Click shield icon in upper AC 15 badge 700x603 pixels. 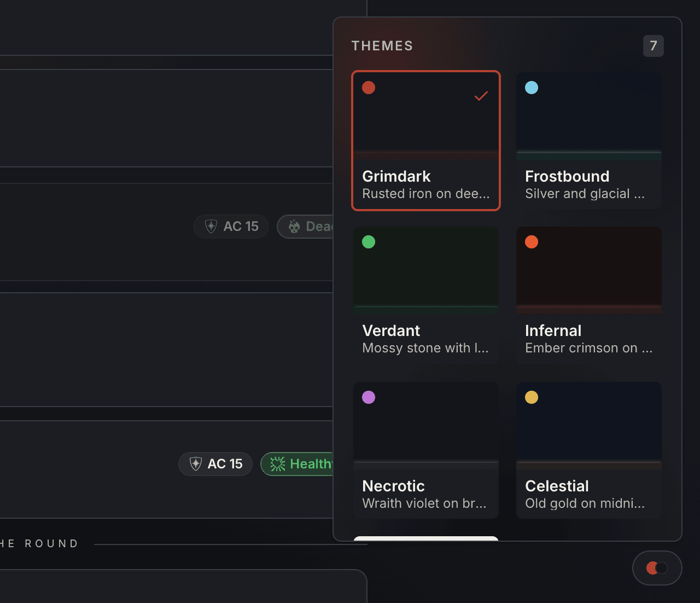point(211,227)
